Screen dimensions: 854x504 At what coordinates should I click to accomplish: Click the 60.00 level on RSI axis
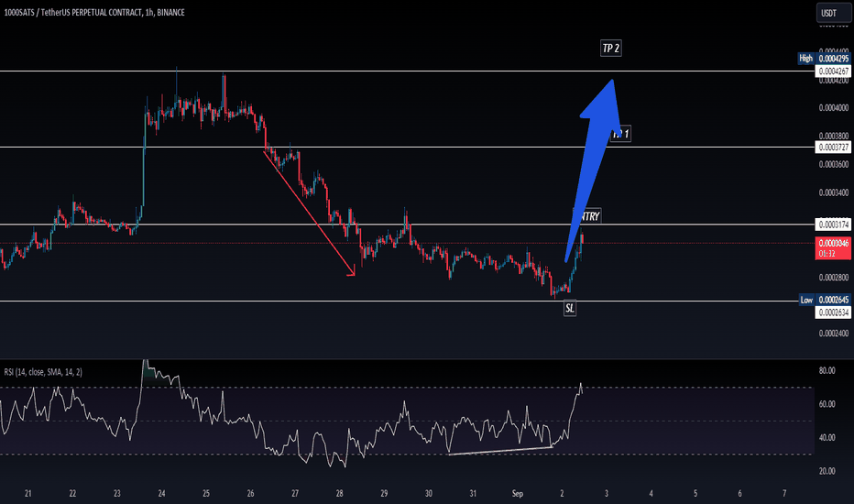(827, 404)
